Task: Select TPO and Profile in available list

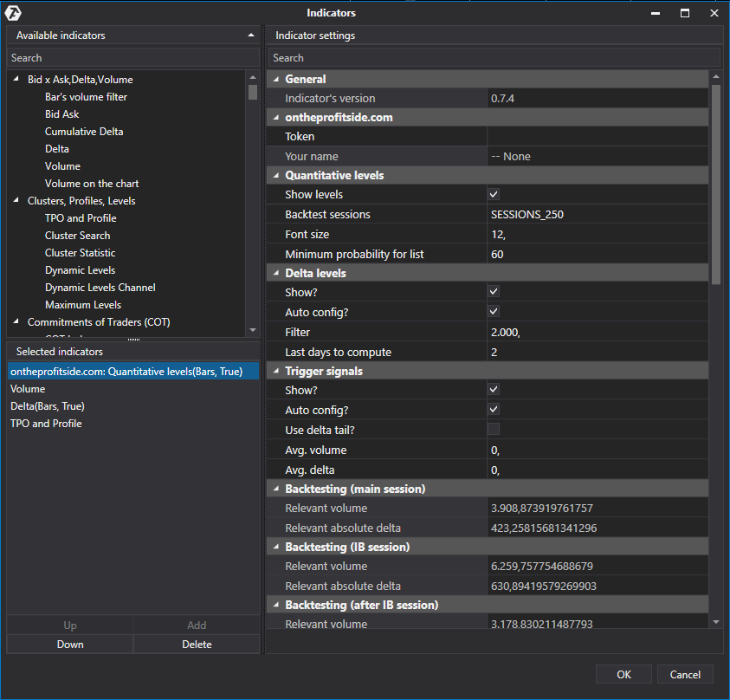Action: [81, 218]
